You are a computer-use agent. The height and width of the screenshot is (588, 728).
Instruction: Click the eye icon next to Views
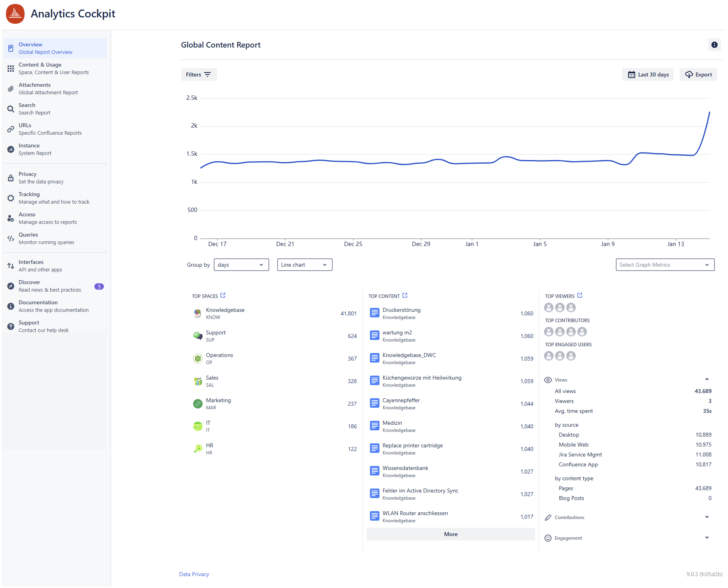[548, 380]
